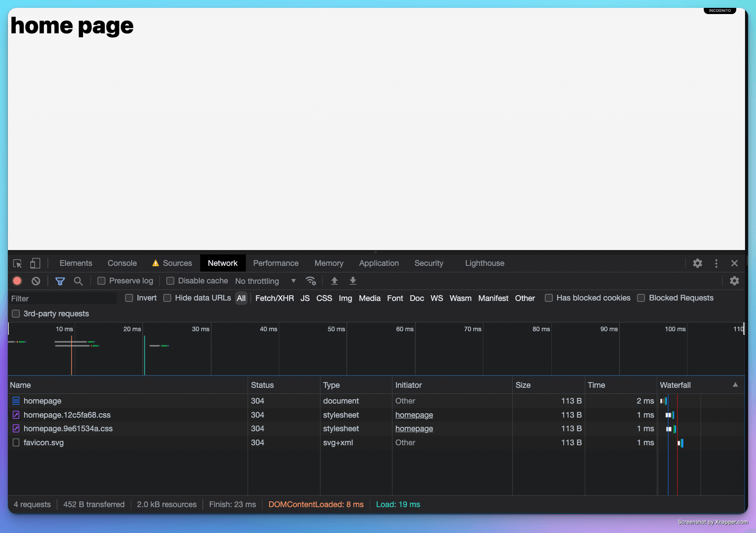Check Blocked Requests option
Screen dimensions: 756x533
(641, 298)
